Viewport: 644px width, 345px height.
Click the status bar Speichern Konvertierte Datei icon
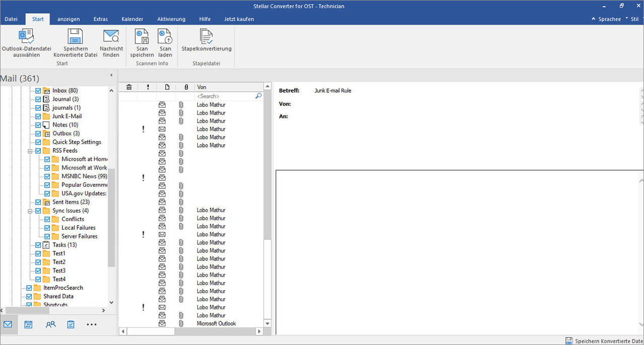click(569, 341)
